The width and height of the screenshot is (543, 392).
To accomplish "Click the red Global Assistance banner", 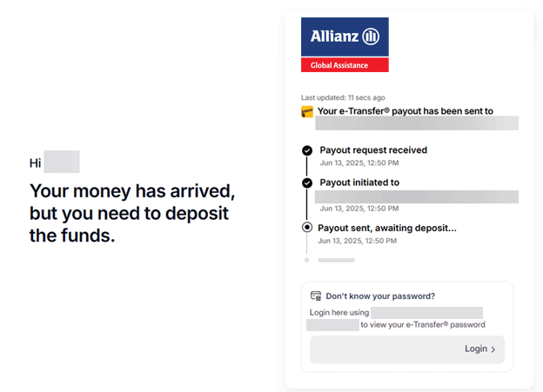I will tap(345, 65).
